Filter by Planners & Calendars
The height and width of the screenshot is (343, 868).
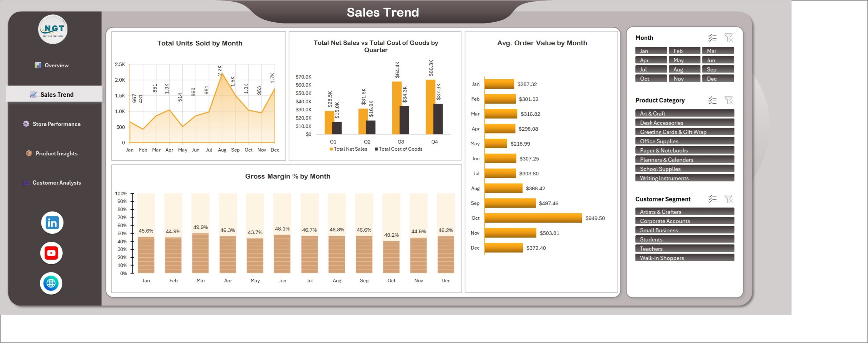click(685, 159)
